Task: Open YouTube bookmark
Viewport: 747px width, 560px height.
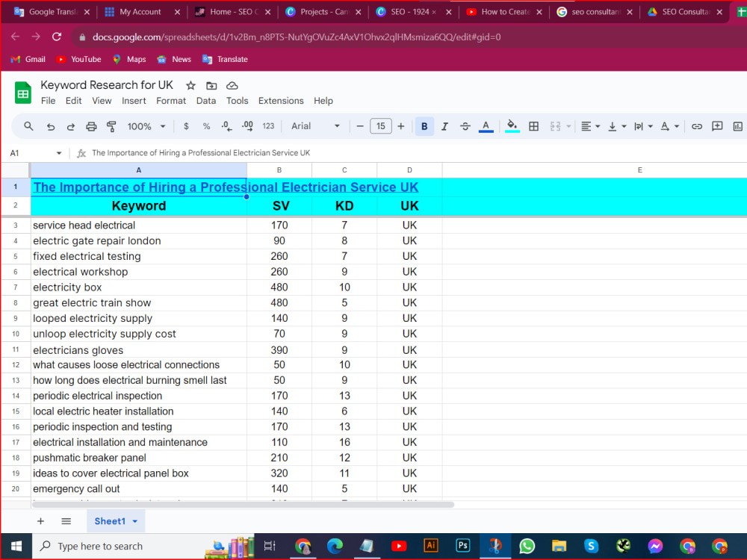Action: [78, 60]
